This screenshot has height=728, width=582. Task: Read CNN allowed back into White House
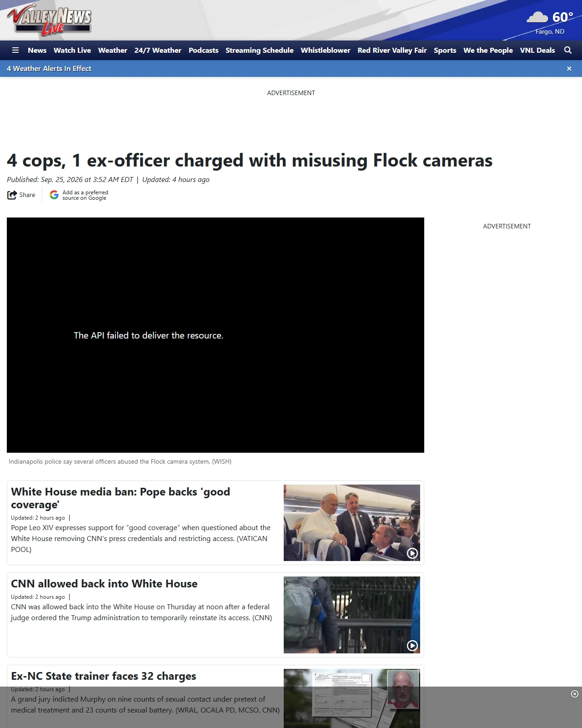(x=104, y=584)
